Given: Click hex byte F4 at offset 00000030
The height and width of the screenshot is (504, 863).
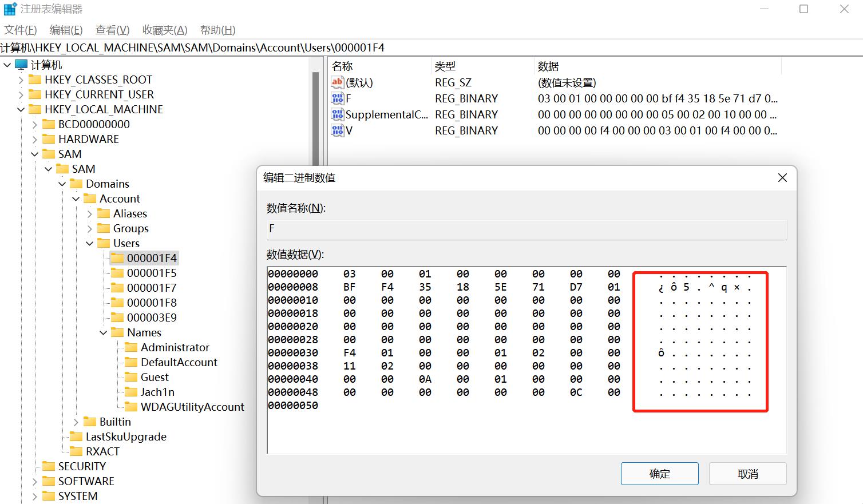Looking at the screenshot, I should 350,353.
